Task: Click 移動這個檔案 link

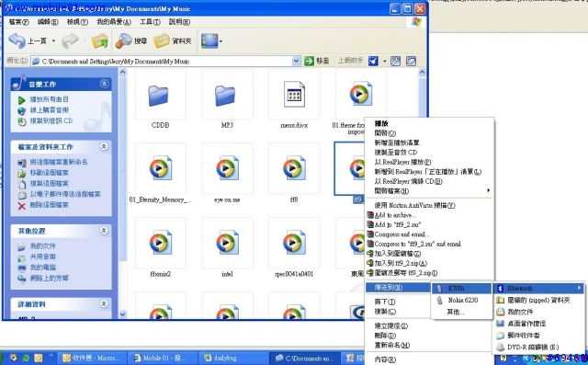Action: (x=50, y=173)
